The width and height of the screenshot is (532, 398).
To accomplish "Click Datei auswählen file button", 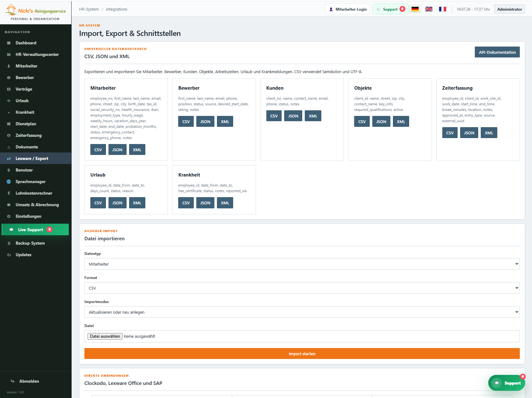I will (x=105, y=336).
